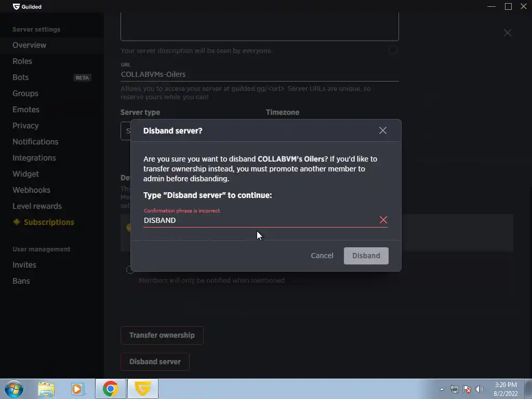Close the server settings with X icon
This screenshot has height=399, width=532.
[x=508, y=33]
